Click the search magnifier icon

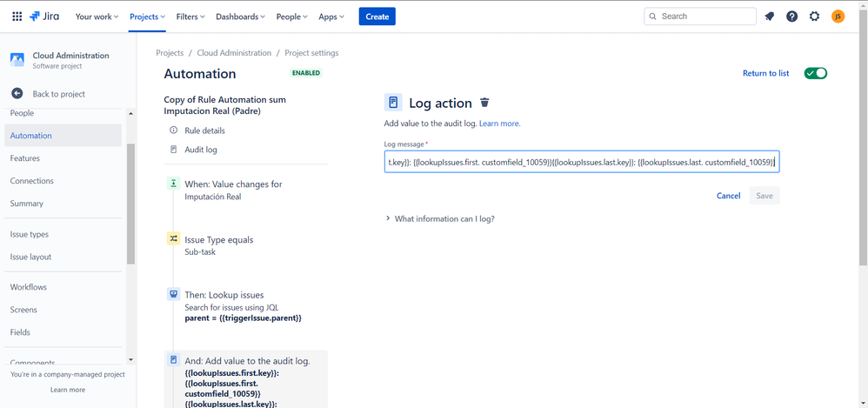(x=653, y=17)
